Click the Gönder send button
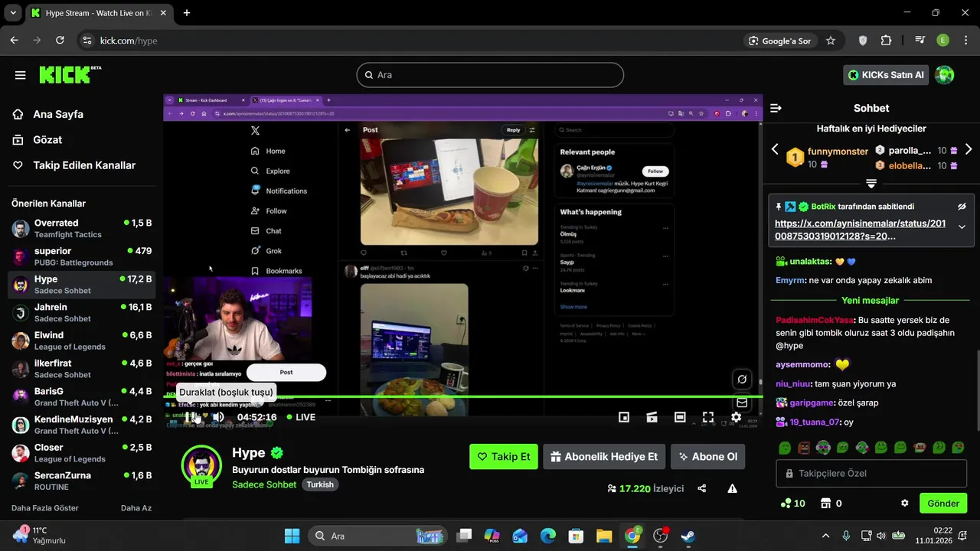Viewport: 980px width, 551px height. 943,503
